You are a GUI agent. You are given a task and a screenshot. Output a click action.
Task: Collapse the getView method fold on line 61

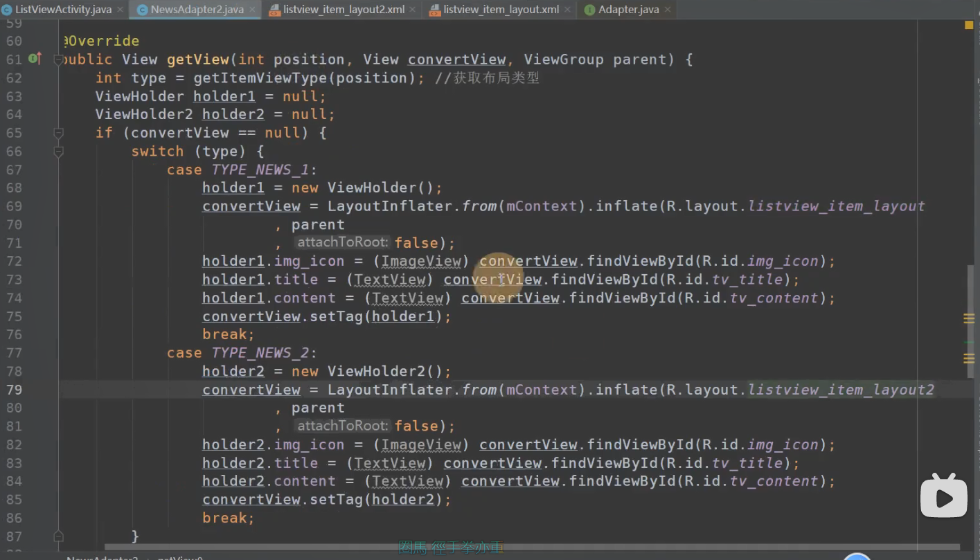click(58, 60)
